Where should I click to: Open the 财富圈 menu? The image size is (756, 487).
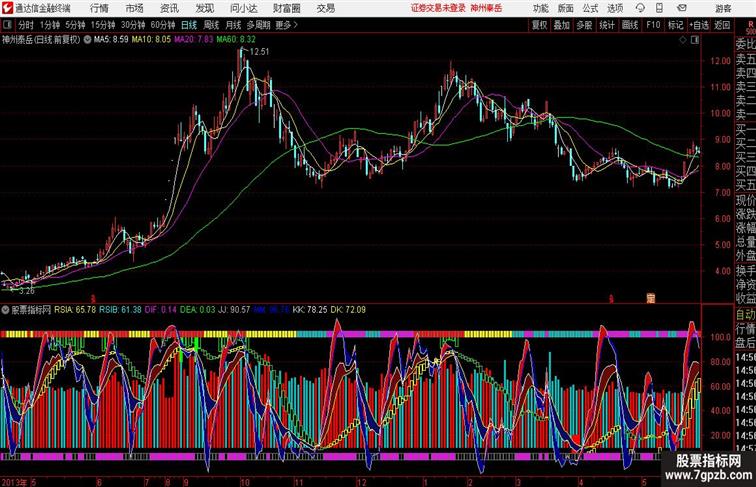point(286,8)
